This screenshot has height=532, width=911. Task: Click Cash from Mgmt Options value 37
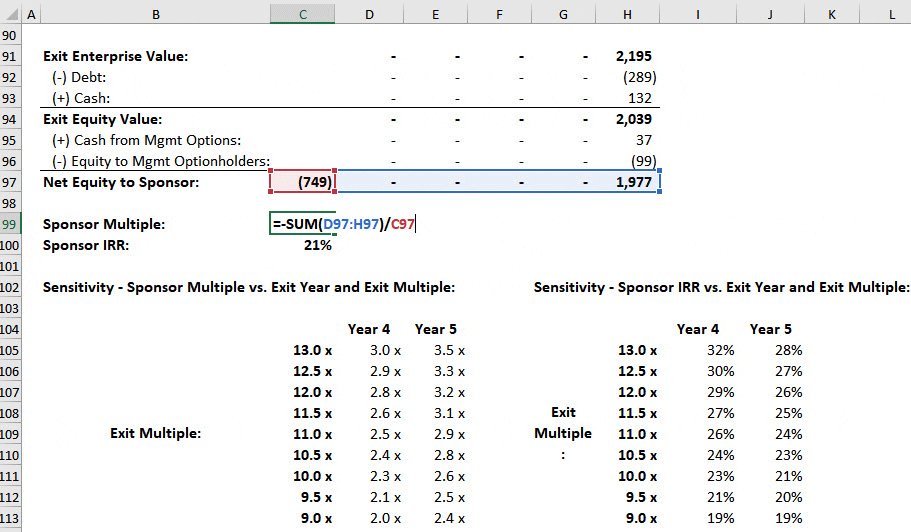point(644,140)
